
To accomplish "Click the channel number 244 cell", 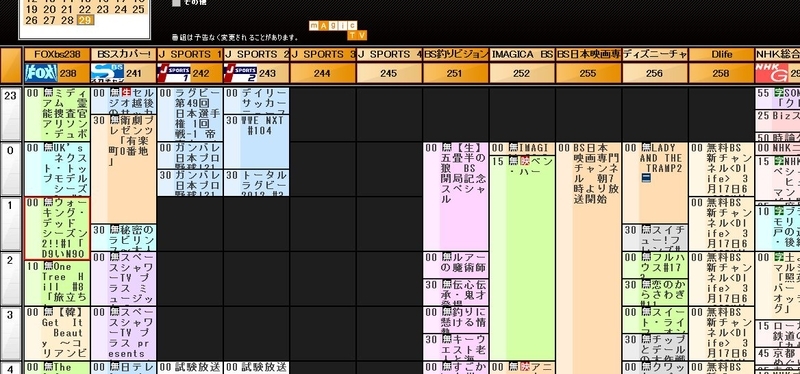I will click(x=323, y=73).
